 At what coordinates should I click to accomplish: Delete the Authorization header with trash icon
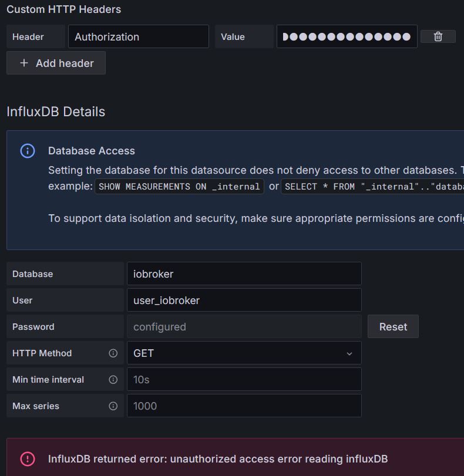point(438,36)
